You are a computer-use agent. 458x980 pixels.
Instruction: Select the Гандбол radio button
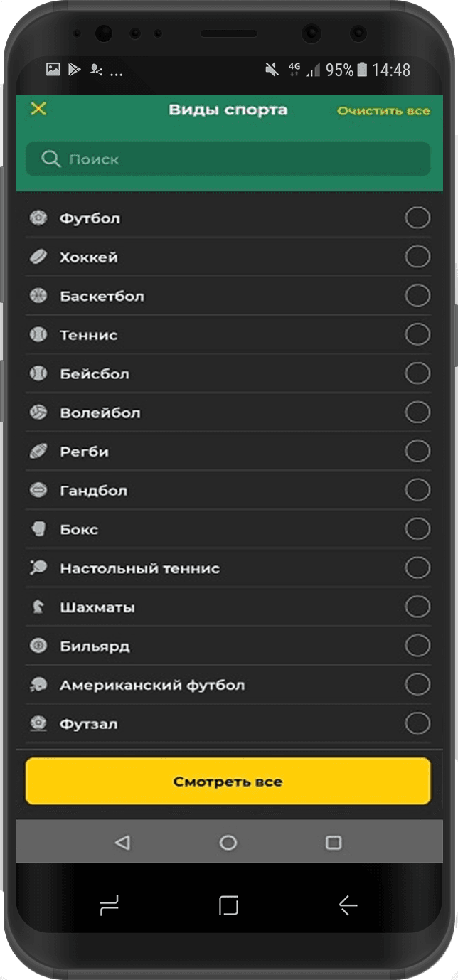click(417, 490)
